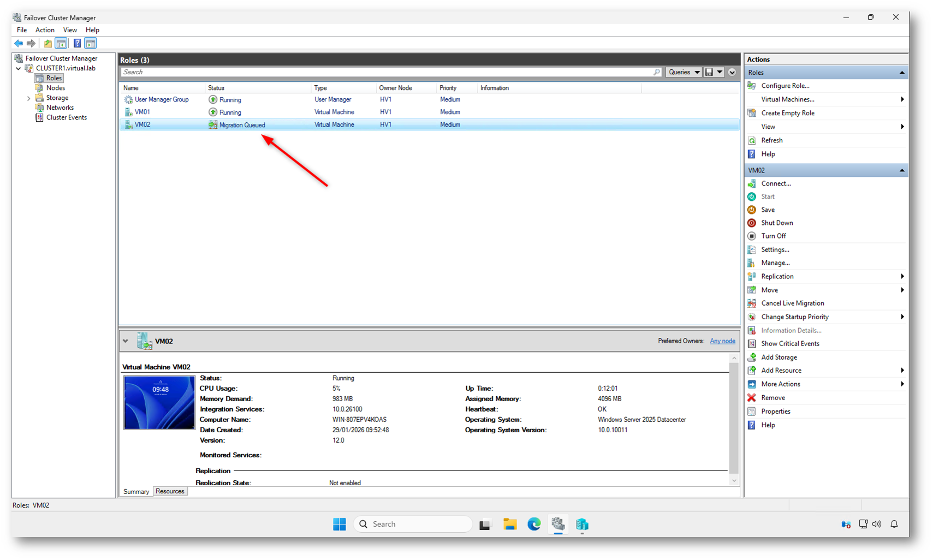Collapse the VM02 details pane chevron
Viewport: 933px width, 560px height.
tap(126, 341)
